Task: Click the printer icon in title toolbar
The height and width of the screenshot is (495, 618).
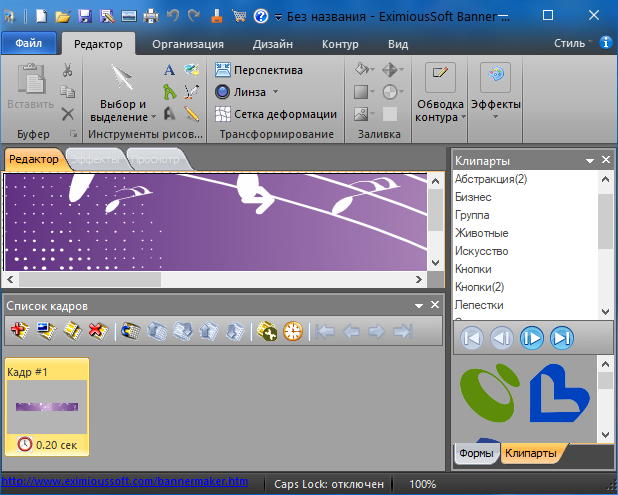Action: point(151,16)
